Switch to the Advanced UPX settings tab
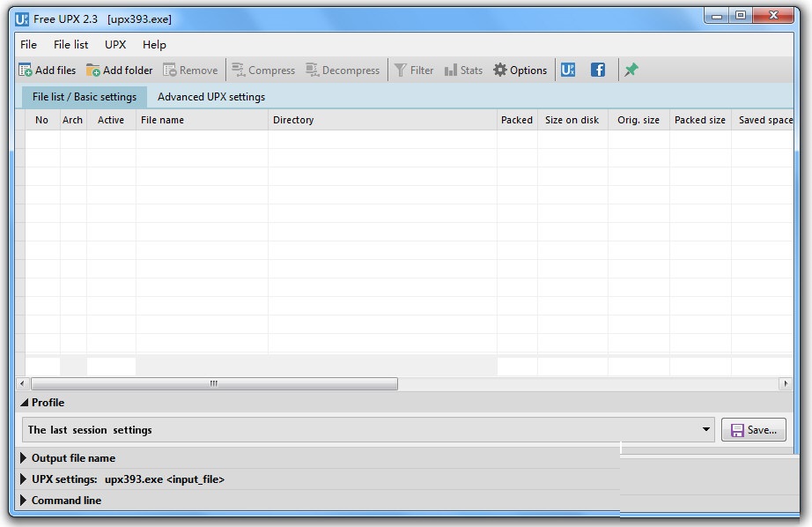 (210, 97)
